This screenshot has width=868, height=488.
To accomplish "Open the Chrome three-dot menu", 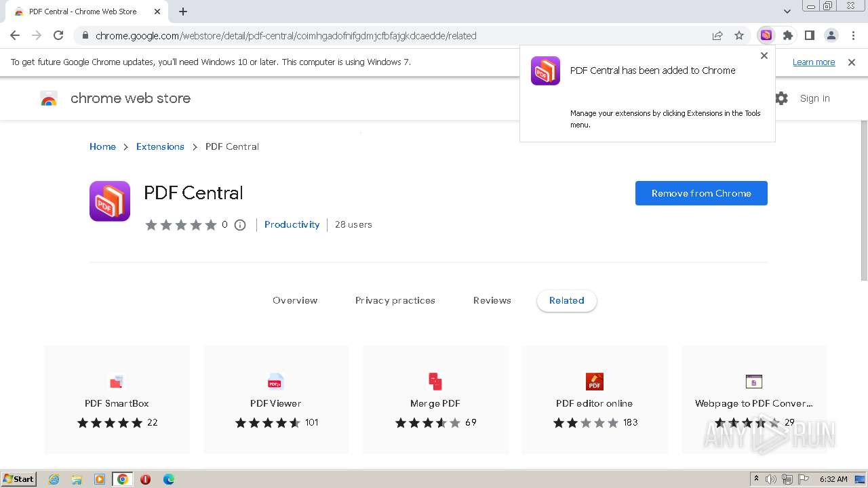I will pos(853,35).
